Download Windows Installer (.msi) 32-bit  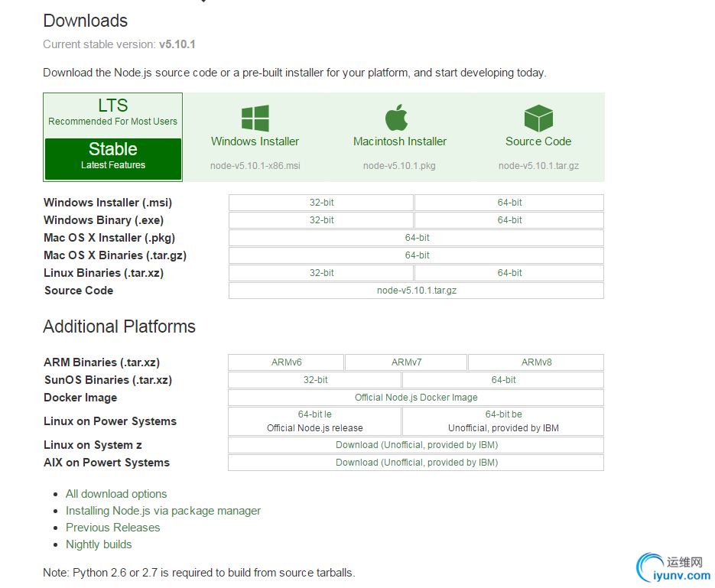(321, 203)
